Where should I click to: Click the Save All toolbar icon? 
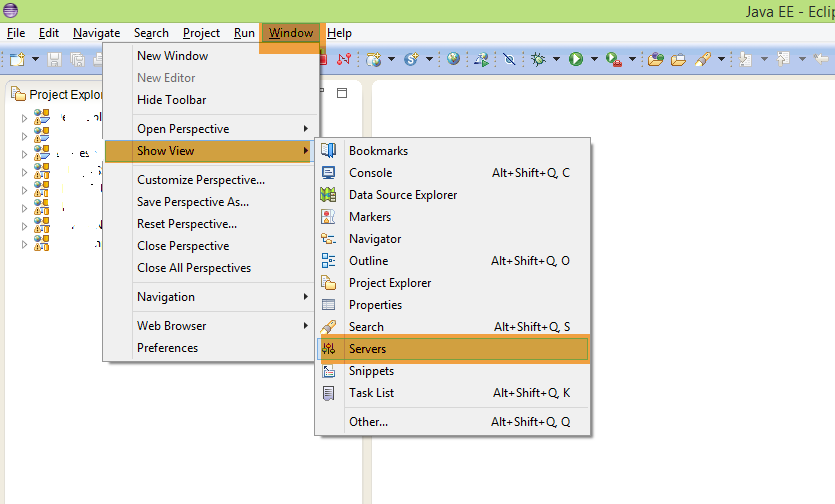pos(78,59)
